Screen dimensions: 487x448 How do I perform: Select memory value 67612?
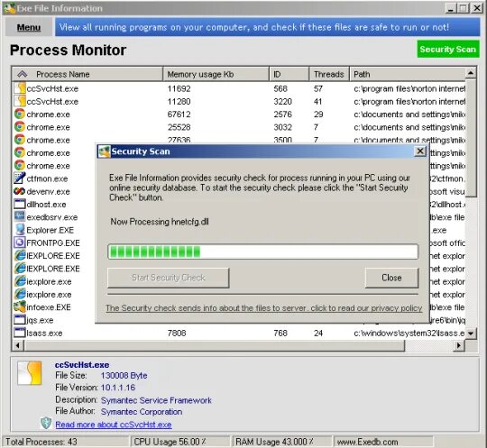(x=179, y=114)
